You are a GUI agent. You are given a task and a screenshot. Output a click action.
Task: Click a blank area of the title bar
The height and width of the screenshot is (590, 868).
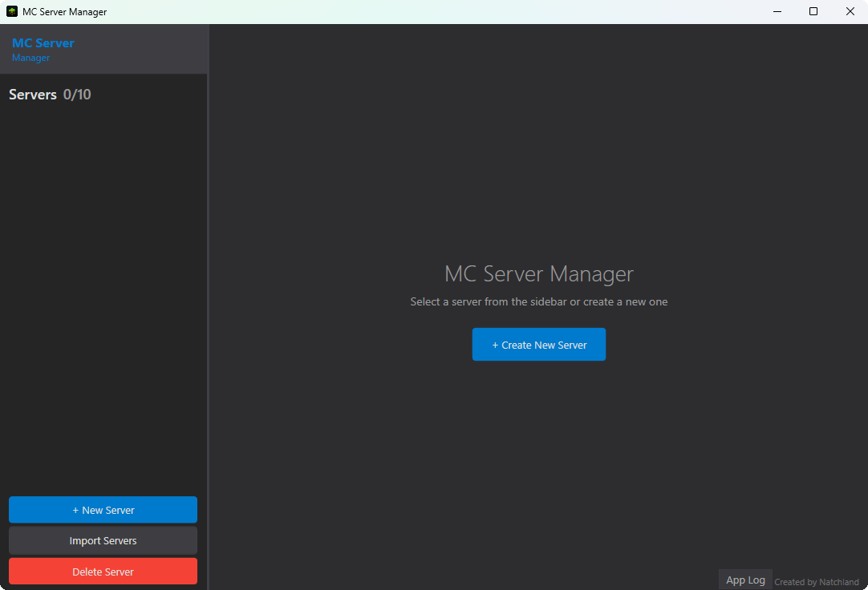coord(441,12)
